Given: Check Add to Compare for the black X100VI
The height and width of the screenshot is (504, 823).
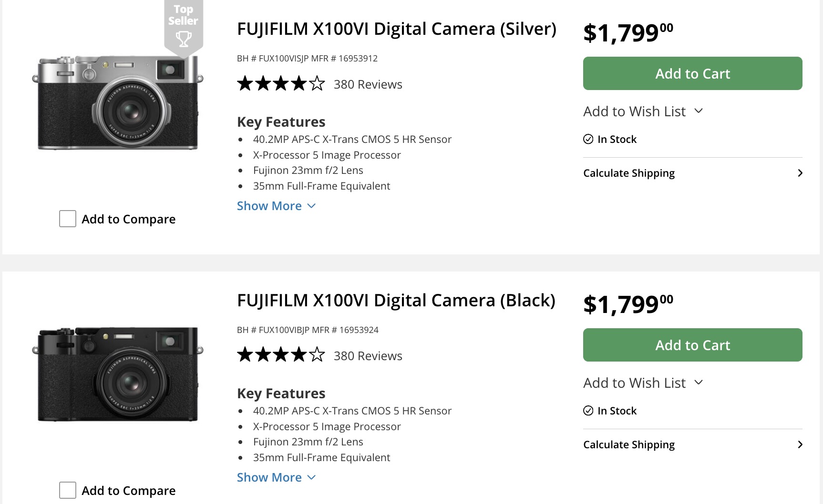Looking at the screenshot, I should tap(67, 490).
